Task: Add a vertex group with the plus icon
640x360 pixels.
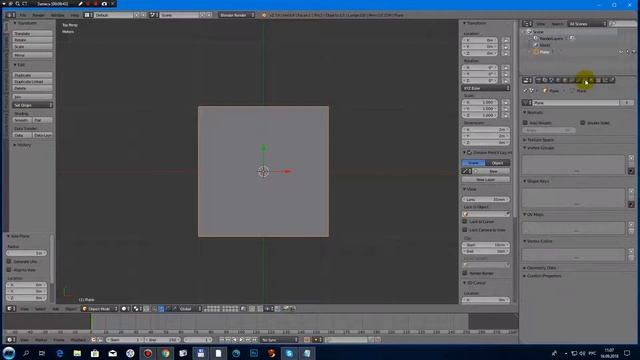Action: [x=631, y=158]
